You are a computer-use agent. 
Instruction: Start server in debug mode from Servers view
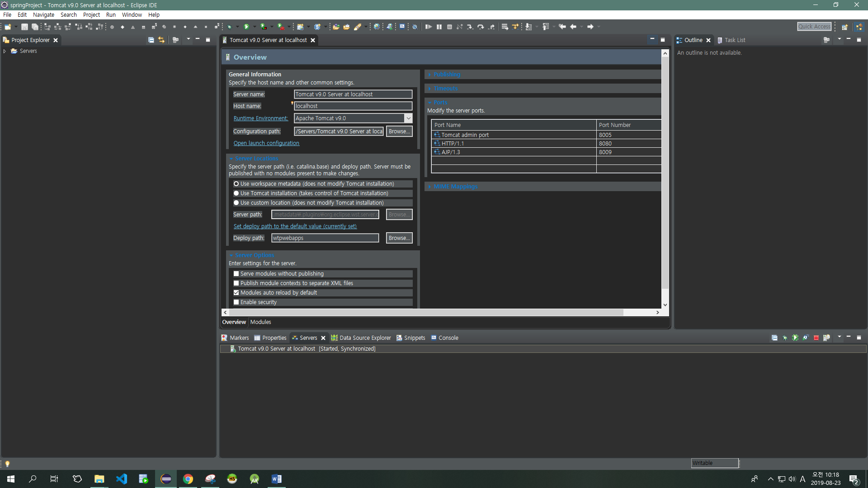785,338
